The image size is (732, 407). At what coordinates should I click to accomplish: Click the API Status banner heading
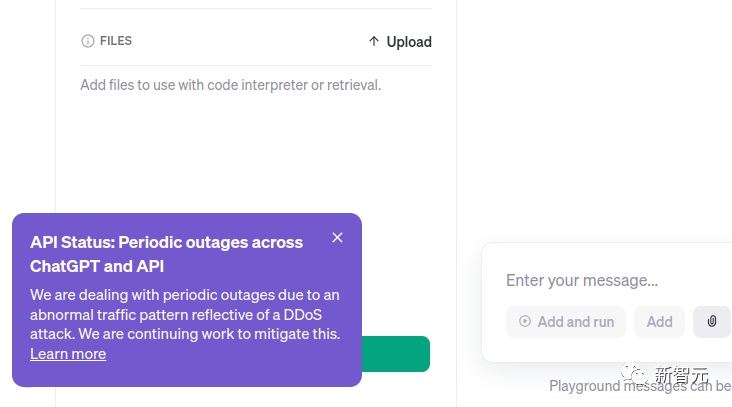(166, 254)
